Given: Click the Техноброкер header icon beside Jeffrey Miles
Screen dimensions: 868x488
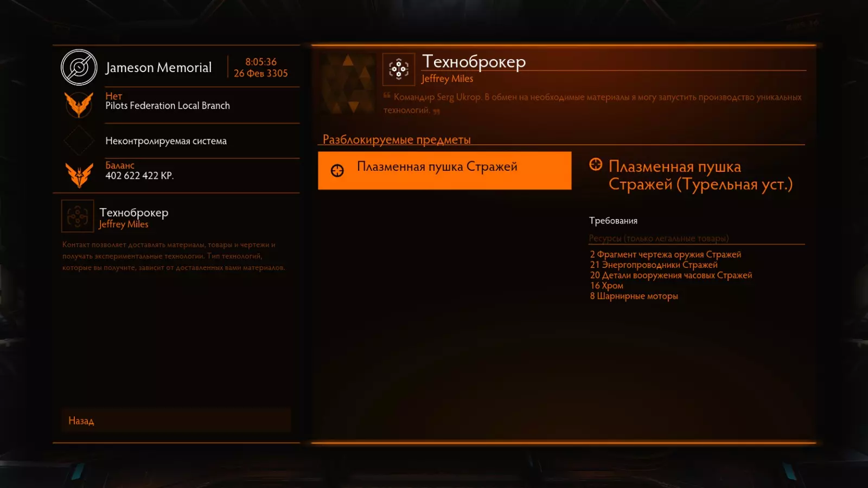Looking at the screenshot, I should pyautogui.click(x=399, y=69).
